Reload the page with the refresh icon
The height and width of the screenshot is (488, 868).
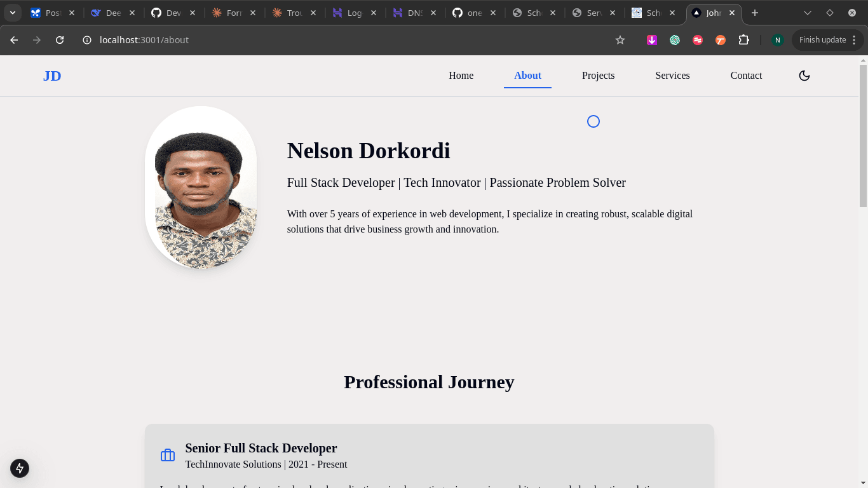(60, 40)
